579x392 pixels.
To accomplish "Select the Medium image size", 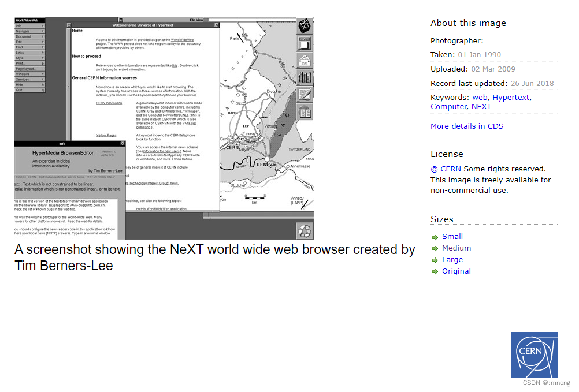I will click(x=456, y=248).
